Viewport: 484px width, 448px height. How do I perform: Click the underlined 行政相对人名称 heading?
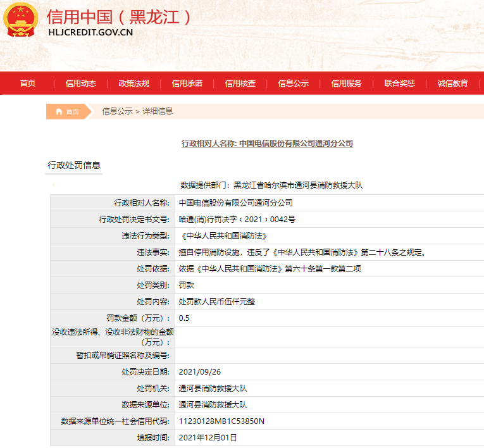point(267,144)
